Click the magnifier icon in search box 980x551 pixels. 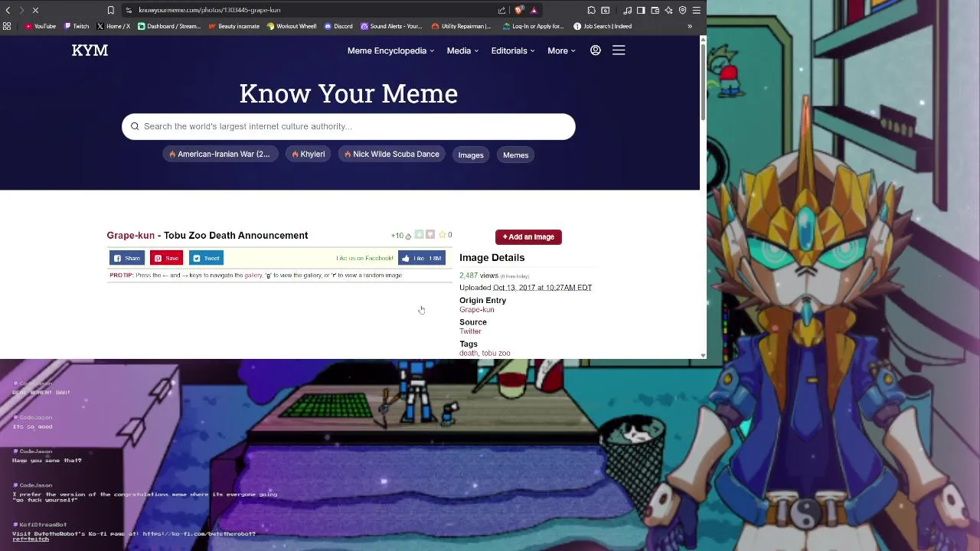point(135,126)
